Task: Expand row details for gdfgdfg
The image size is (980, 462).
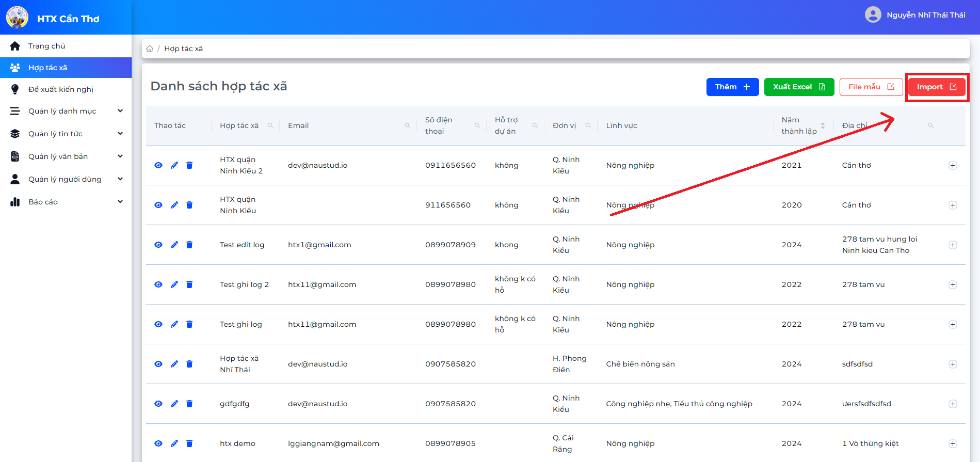Action: 953,404
